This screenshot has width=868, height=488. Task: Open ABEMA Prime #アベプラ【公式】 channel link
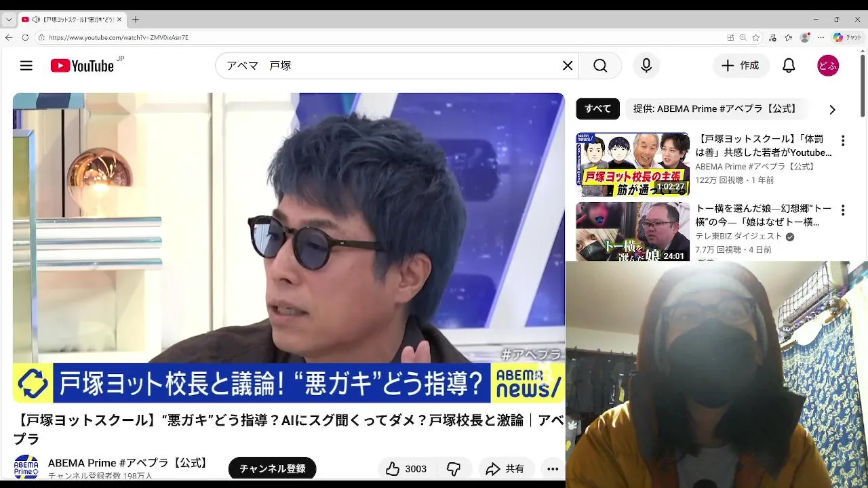[129, 463]
